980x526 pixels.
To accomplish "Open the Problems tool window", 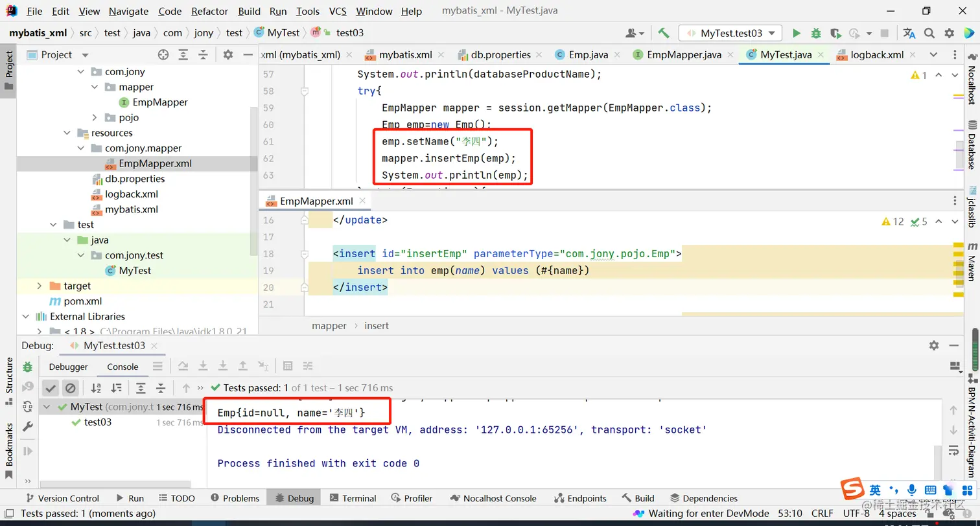I will click(235, 498).
